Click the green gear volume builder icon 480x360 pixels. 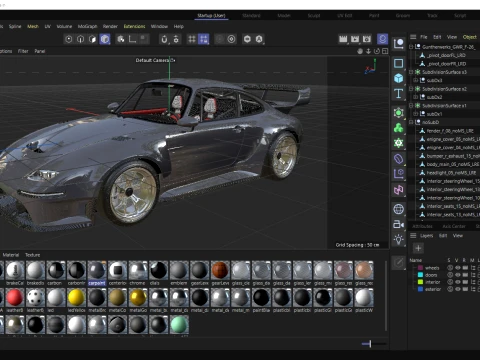(x=399, y=143)
